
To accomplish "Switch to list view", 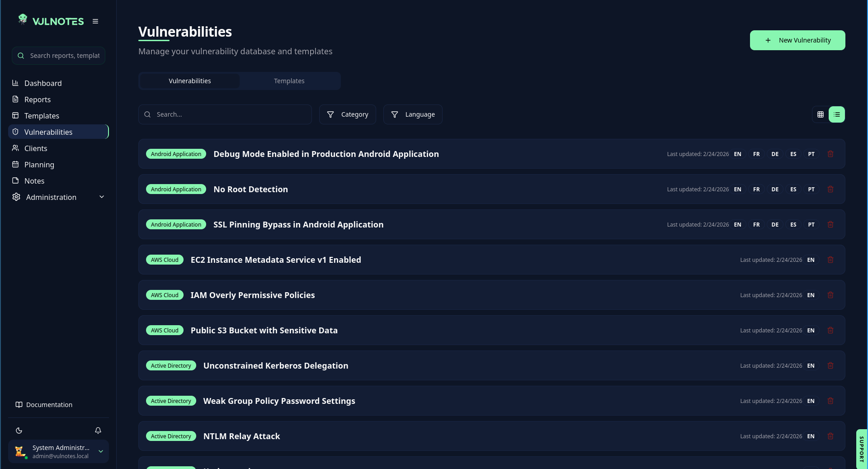I will pos(837,114).
